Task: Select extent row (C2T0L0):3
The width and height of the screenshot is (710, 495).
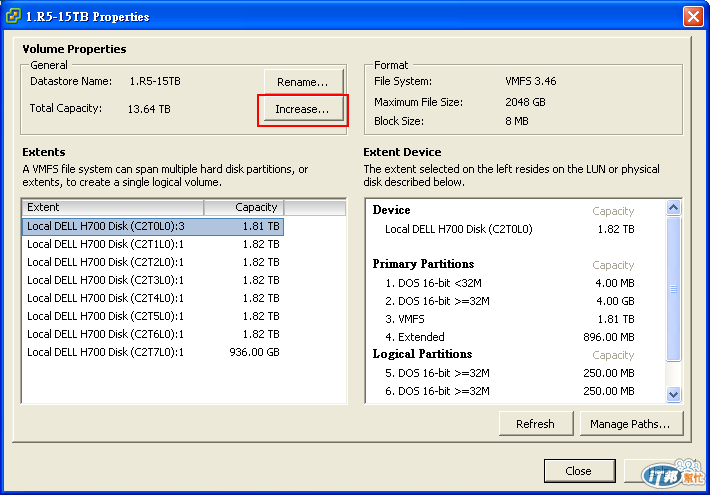Action: (x=153, y=226)
